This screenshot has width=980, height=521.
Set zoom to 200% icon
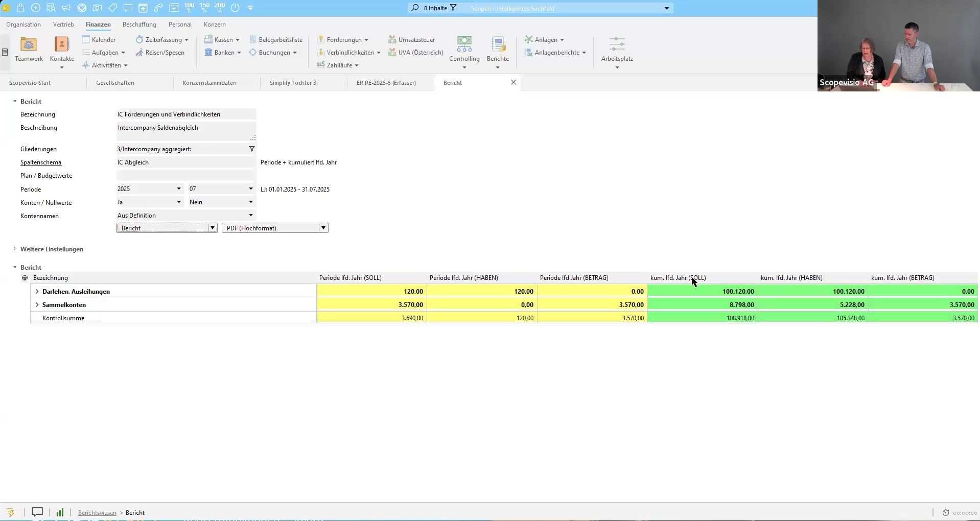coord(220,8)
